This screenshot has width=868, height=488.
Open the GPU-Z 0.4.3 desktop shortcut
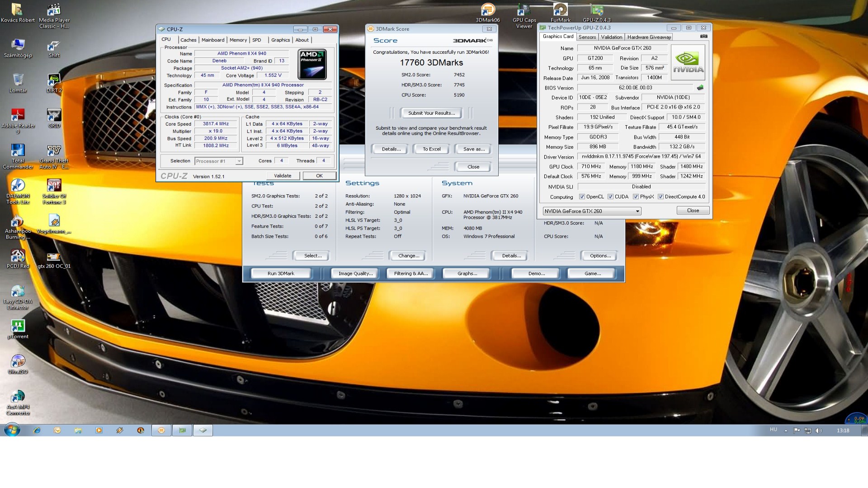596,13
